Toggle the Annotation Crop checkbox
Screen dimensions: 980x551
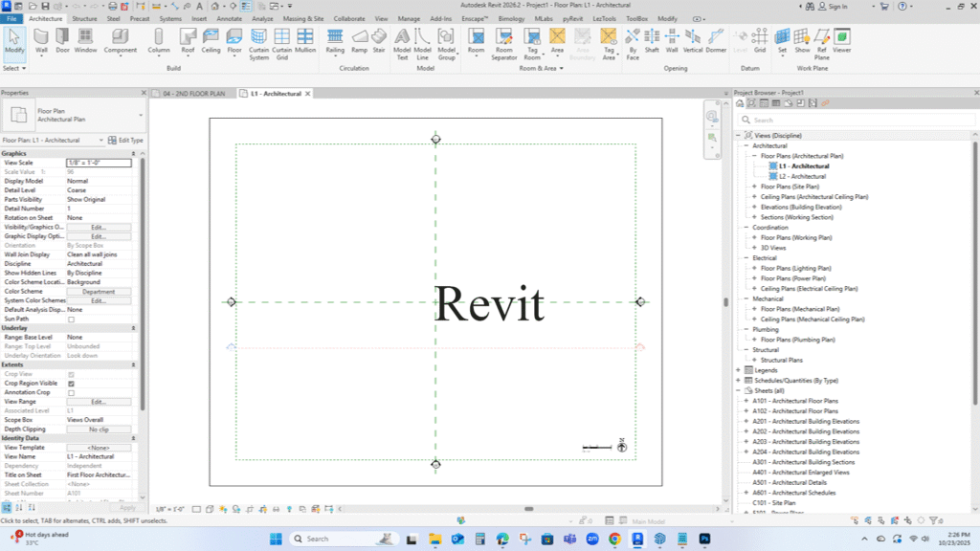(x=71, y=393)
